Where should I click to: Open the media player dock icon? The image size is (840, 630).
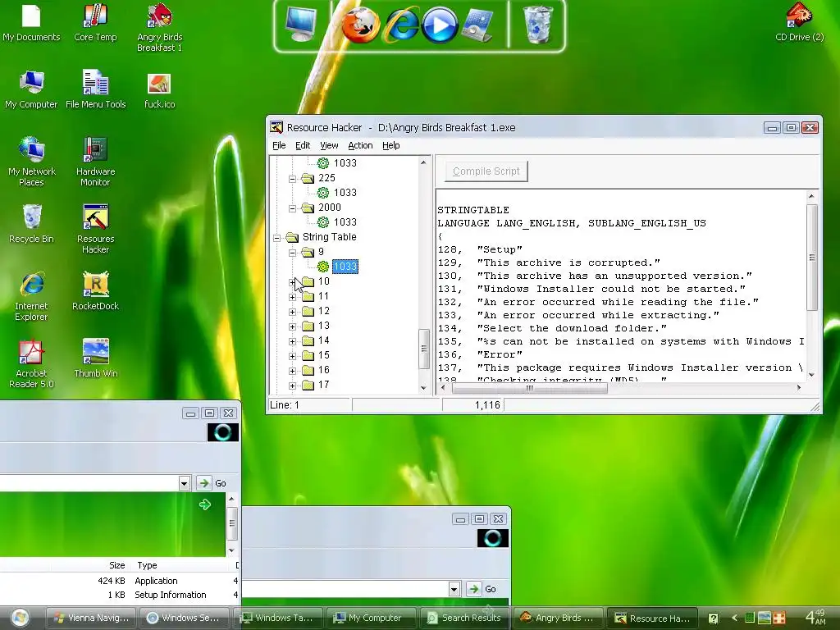tap(440, 25)
